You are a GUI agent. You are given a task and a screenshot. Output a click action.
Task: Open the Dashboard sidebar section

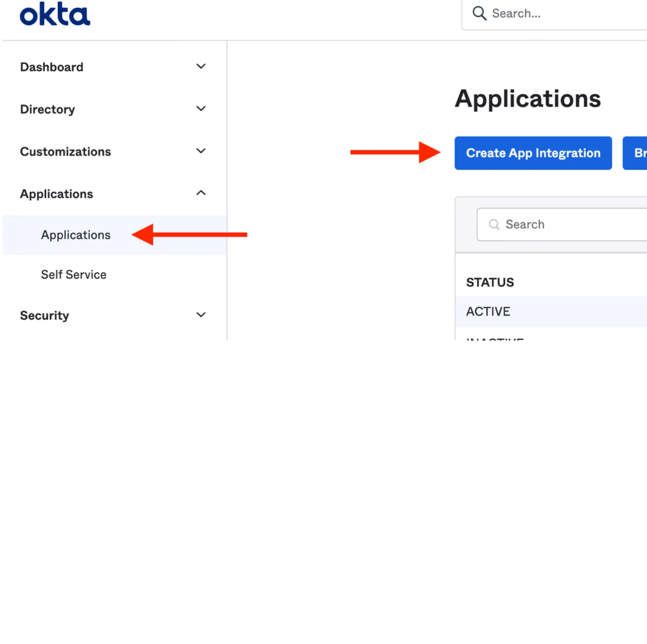51,67
